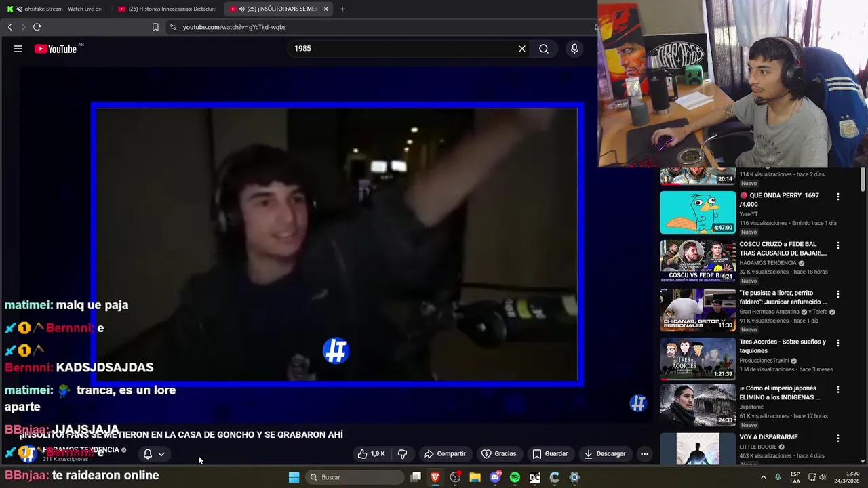Click the YouTube search magnifier button

point(544,49)
